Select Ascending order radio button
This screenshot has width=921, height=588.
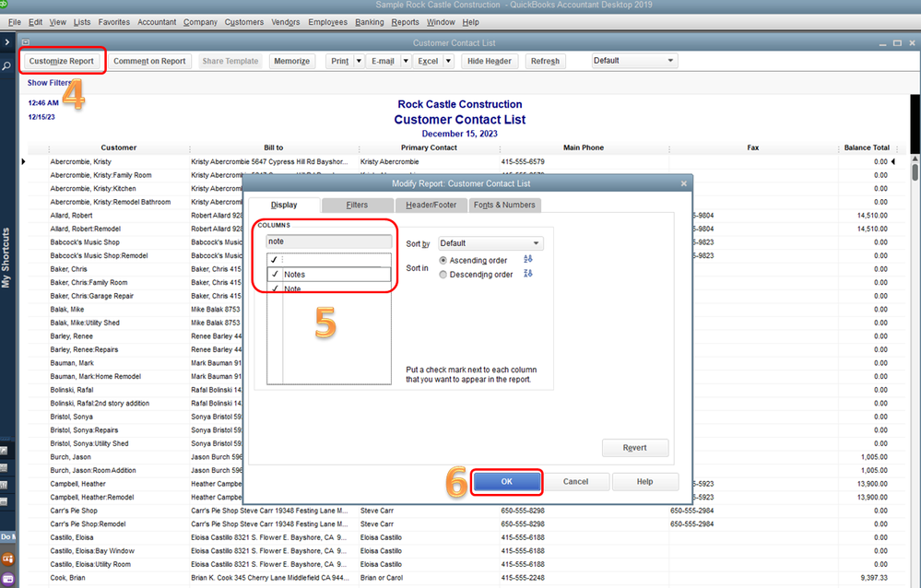[443, 260]
